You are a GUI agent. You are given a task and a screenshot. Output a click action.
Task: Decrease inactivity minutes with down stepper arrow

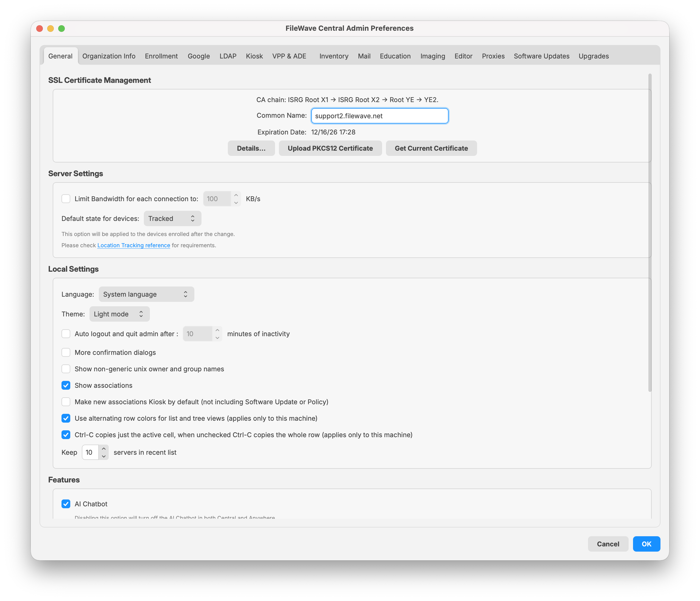pos(218,338)
